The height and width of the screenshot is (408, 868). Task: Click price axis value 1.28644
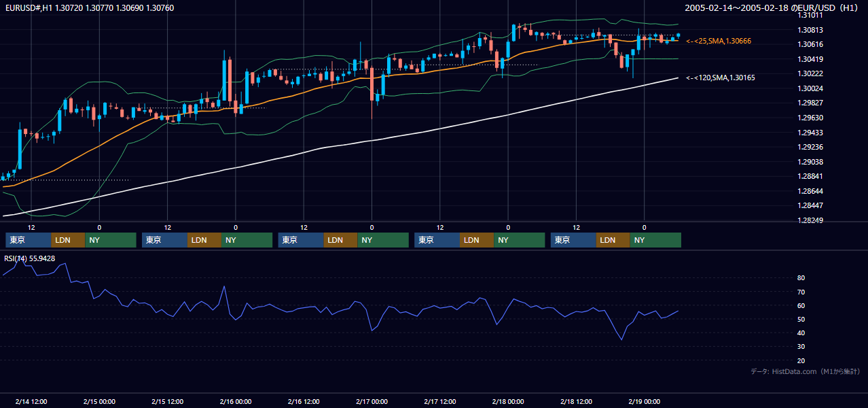810,192
